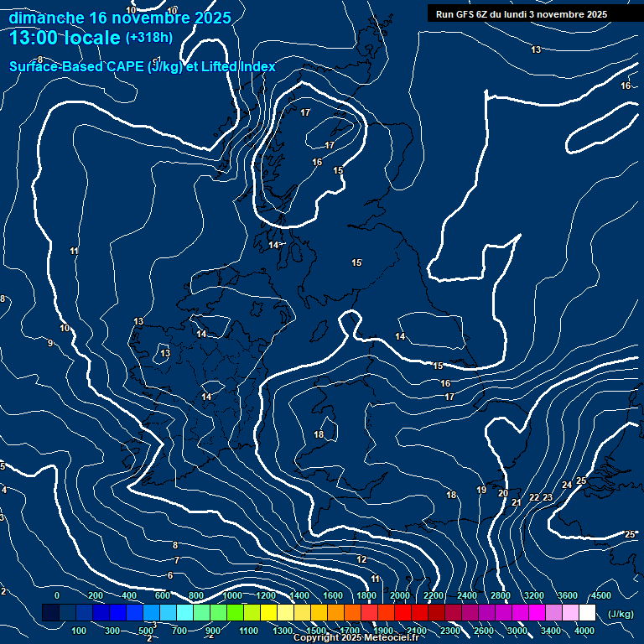644x644 pixels.
Task: Click the '12' contour label
Action: pyautogui.click(x=361, y=559)
